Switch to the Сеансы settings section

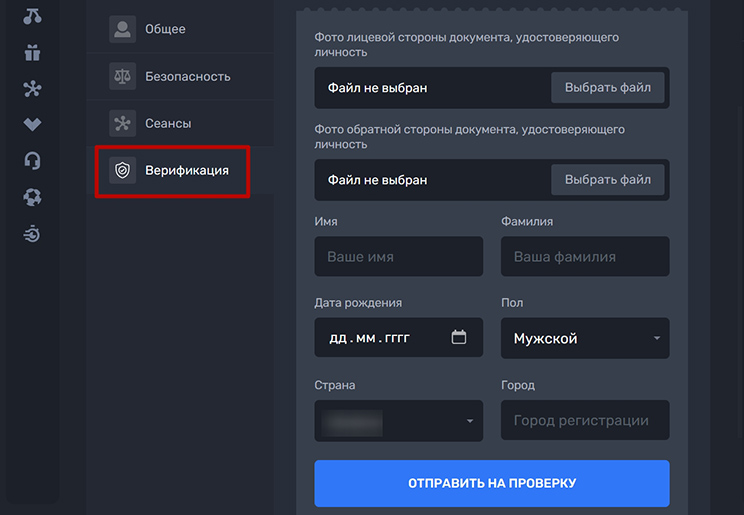click(180, 123)
